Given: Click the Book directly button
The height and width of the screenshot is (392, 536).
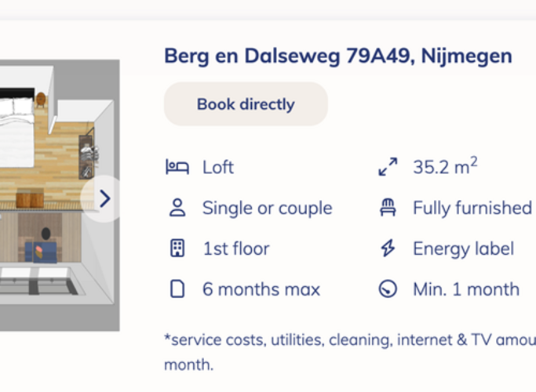Looking at the screenshot, I should pyautogui.click(x=246, y=104).
